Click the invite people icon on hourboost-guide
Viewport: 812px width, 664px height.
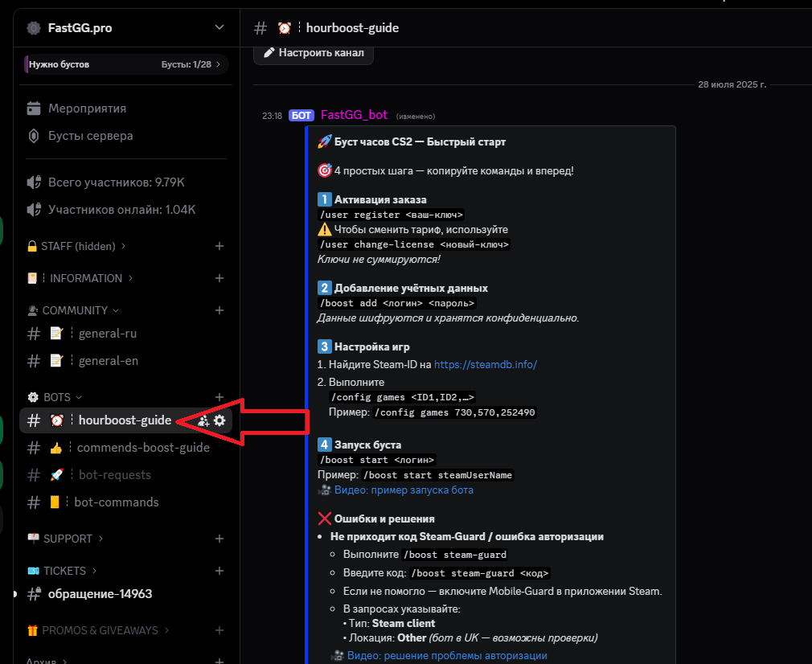coord(203,420)
